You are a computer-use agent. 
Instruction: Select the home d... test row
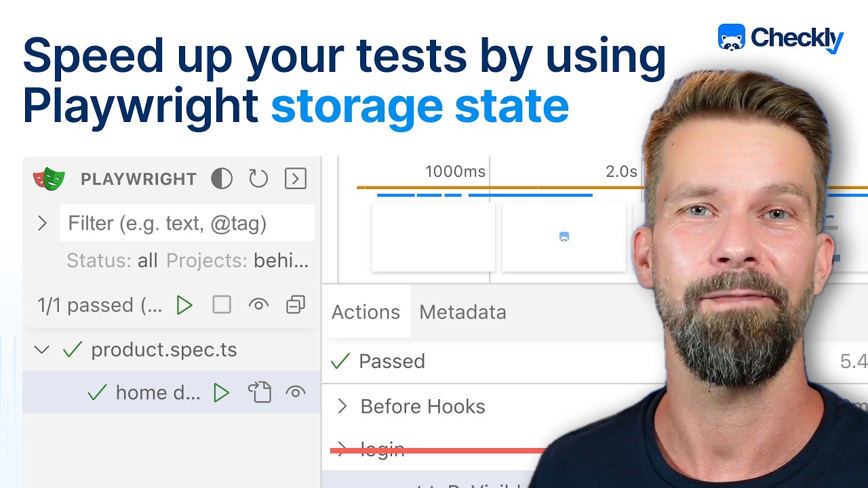pyautogui.click(x=172, y=392)
